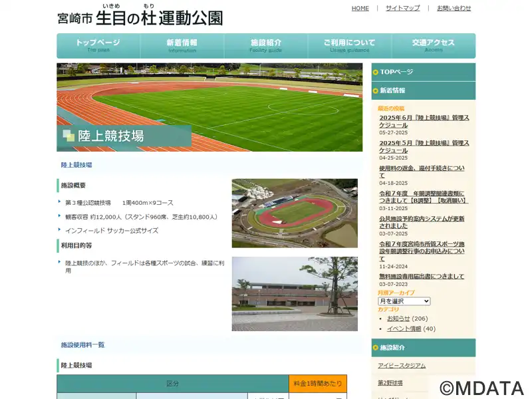
Task: Click the aerial stadium photo thumbnail
Action: tap(295, 213)
